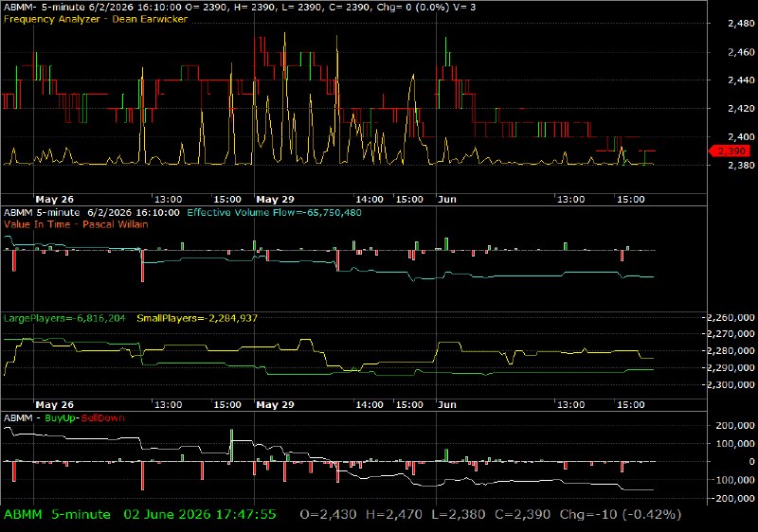This screenshot has width=758, height=532.
Task: Click 14:00 label on price chart time axis
Action: [370, 200]
